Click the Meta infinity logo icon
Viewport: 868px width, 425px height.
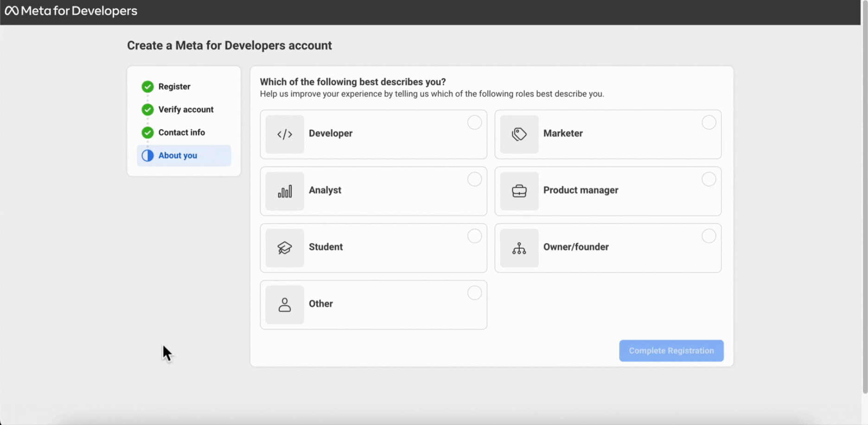click(x=12, y=11)
